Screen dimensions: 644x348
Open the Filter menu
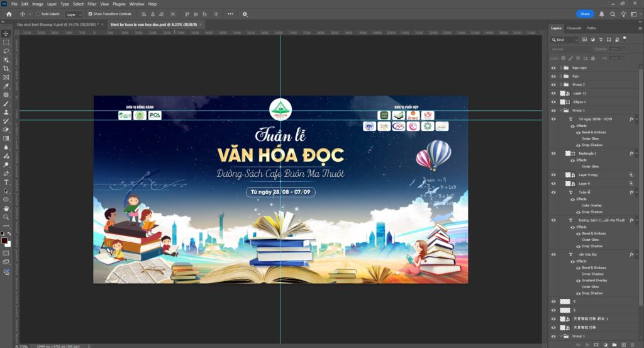[x=92, y=4]
